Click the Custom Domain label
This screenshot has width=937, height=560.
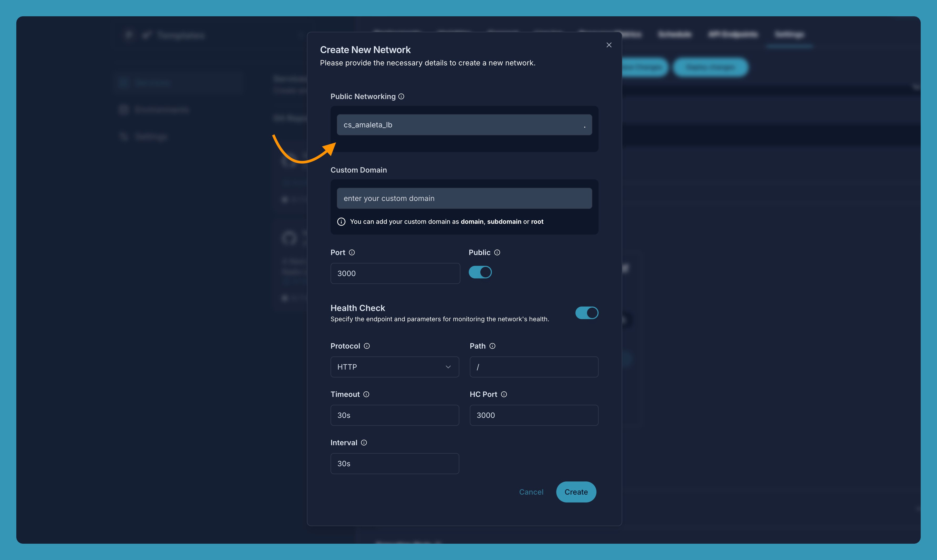click(359, 170)
